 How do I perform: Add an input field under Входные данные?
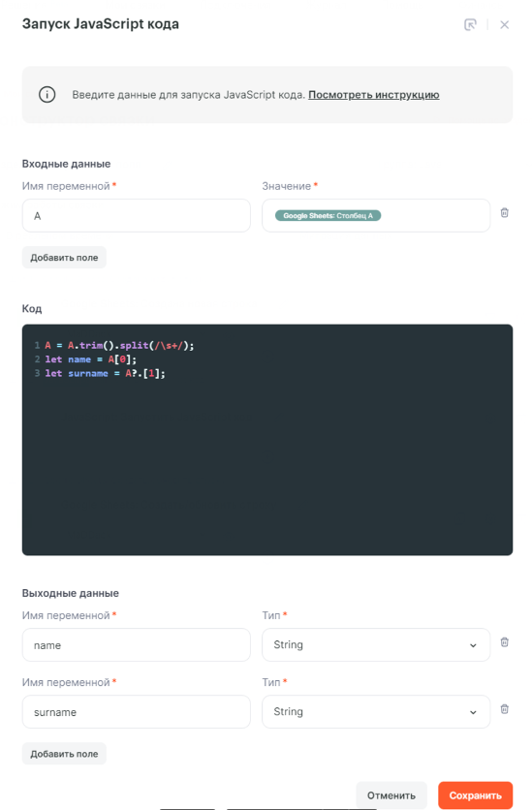pos(64,258)
